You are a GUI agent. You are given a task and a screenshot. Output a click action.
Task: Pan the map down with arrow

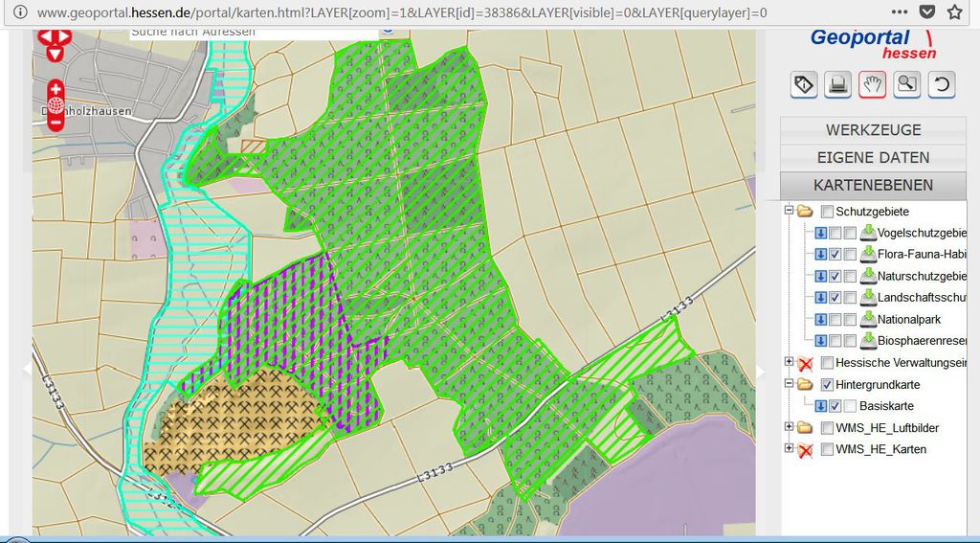pos(56,55)
